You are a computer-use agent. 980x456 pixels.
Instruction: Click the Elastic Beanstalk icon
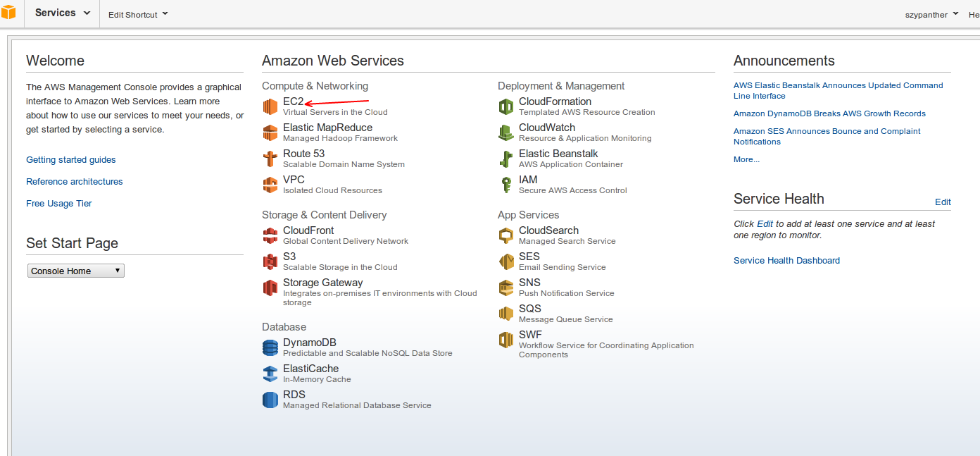coord(506,159)
